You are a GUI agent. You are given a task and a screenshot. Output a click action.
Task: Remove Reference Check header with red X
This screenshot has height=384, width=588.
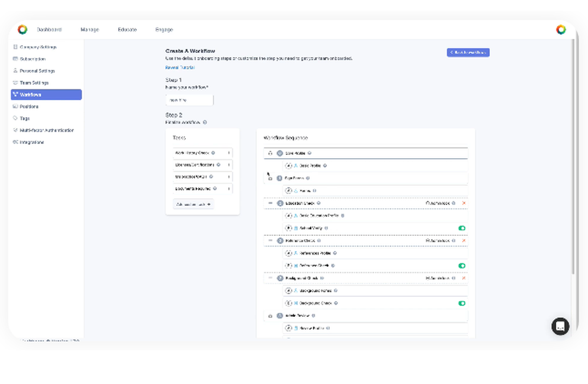pos(464,241)
